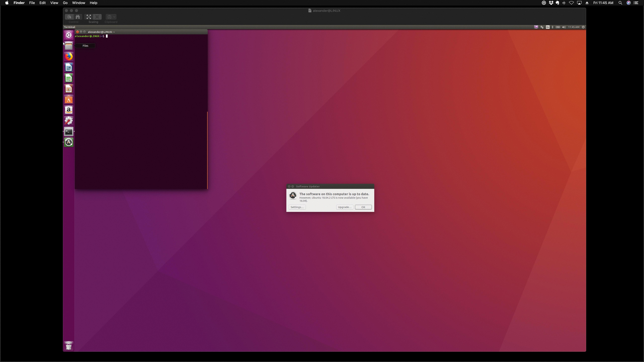Click inside the terminal command prompt area
Viewport: 644px width, 362px height.
(141, 100)
